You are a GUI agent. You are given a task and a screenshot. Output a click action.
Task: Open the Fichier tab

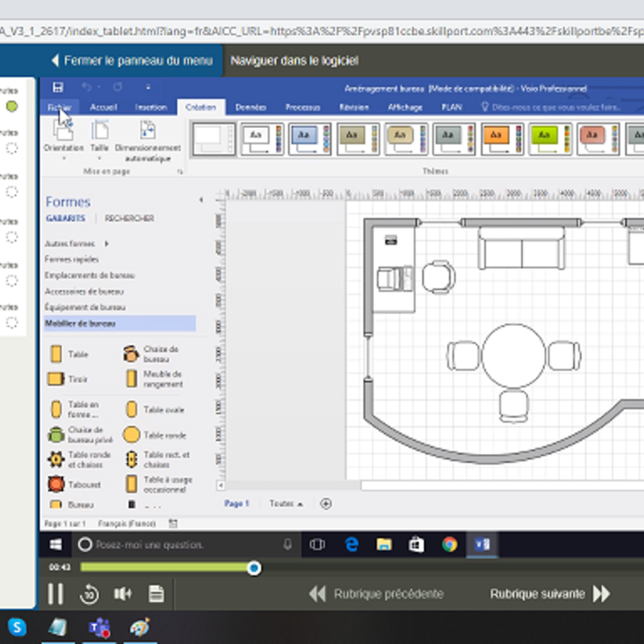(x=60, y=108)
